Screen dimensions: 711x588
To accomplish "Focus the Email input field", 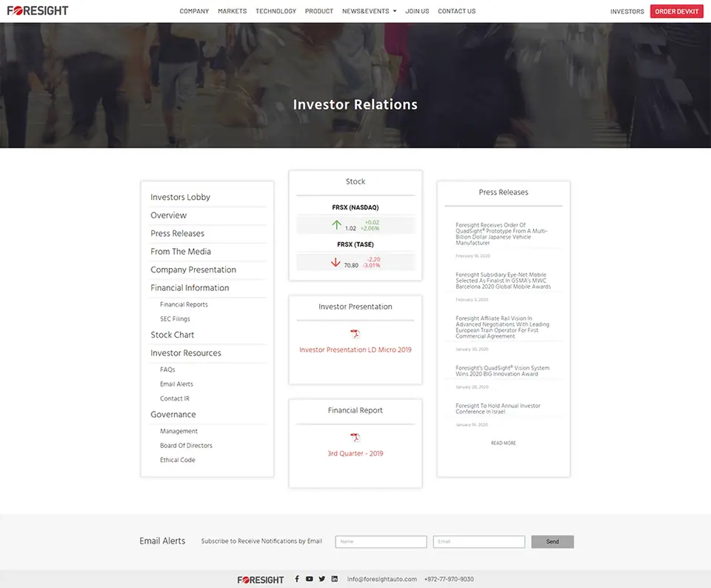I will (x=479, y=542).
